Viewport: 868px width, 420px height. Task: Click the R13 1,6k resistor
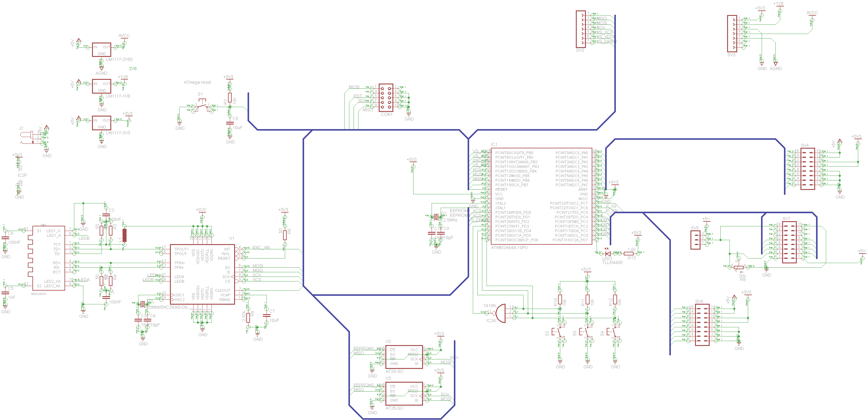point(629,253)
